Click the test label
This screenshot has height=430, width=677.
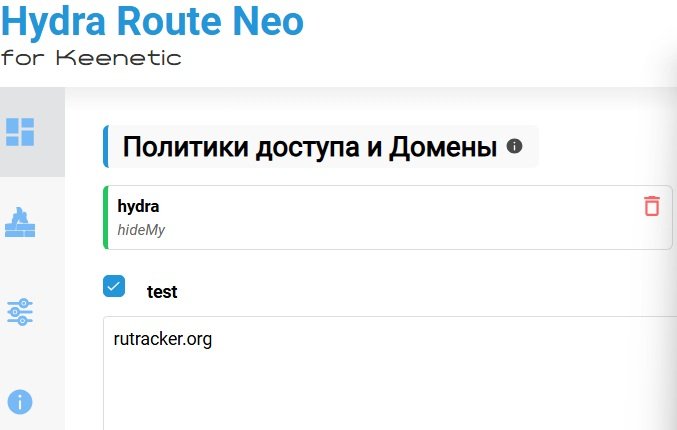pos(162,292)
